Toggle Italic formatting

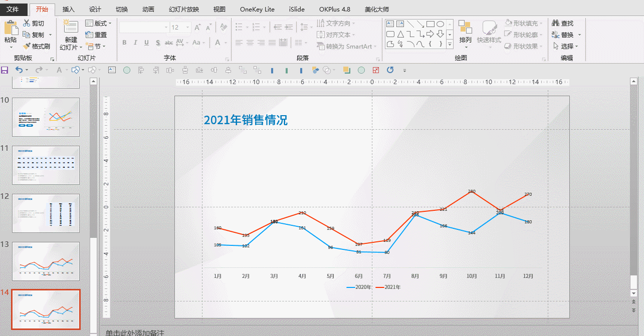135,43
